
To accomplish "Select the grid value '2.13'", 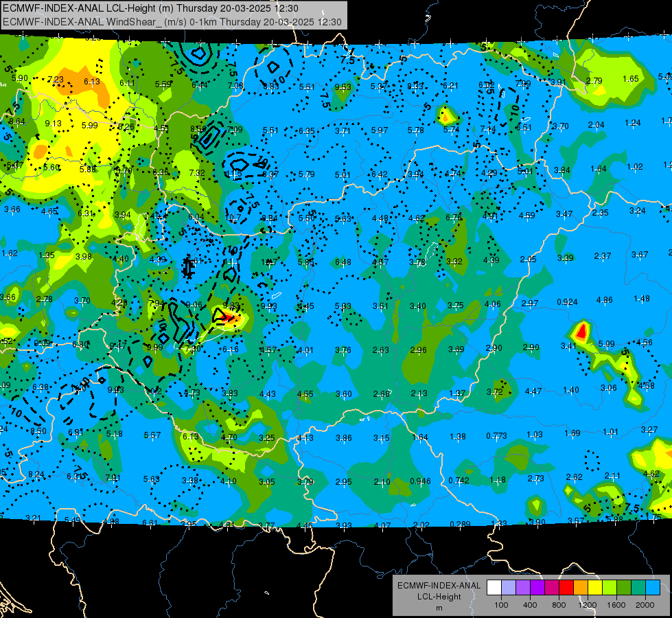I will click(419, 393).
